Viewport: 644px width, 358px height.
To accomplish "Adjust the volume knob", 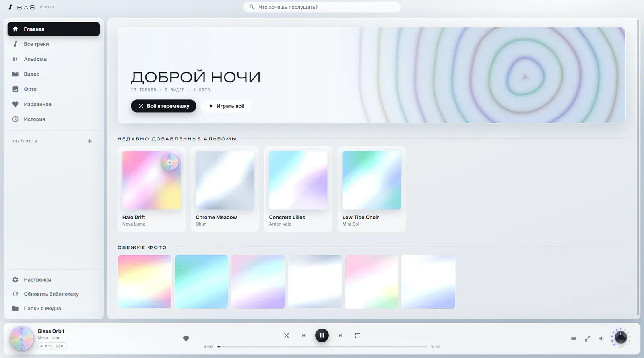I will pyautogui.click(x=621, y=337).
